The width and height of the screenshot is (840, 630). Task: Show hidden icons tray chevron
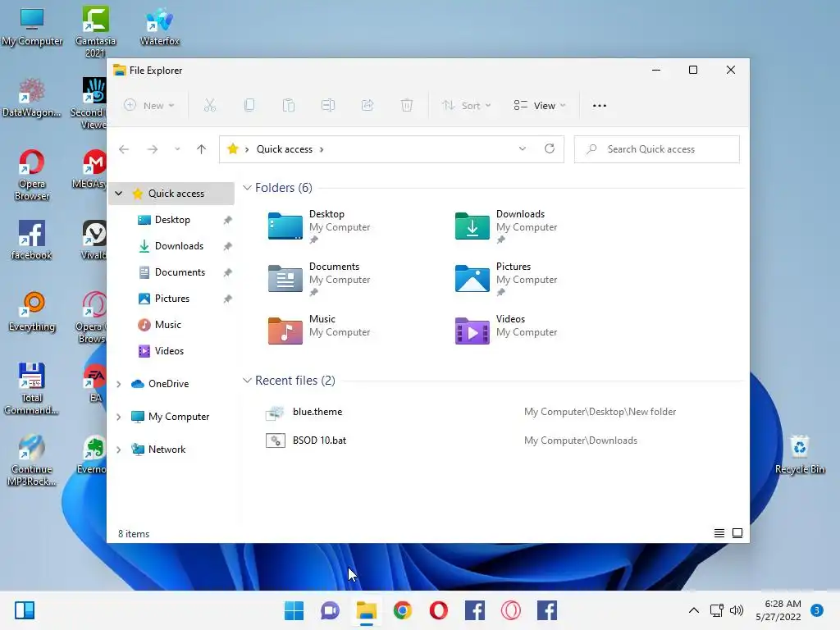694,610
